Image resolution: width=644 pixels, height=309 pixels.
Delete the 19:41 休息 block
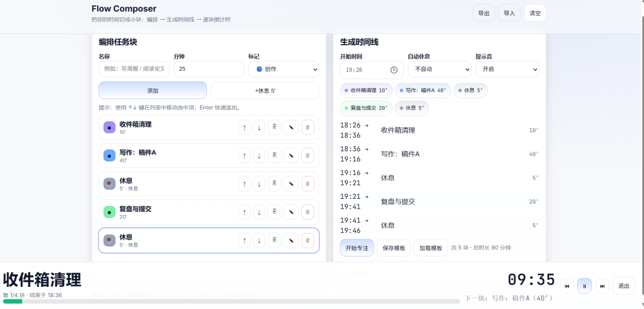[308, 241]
